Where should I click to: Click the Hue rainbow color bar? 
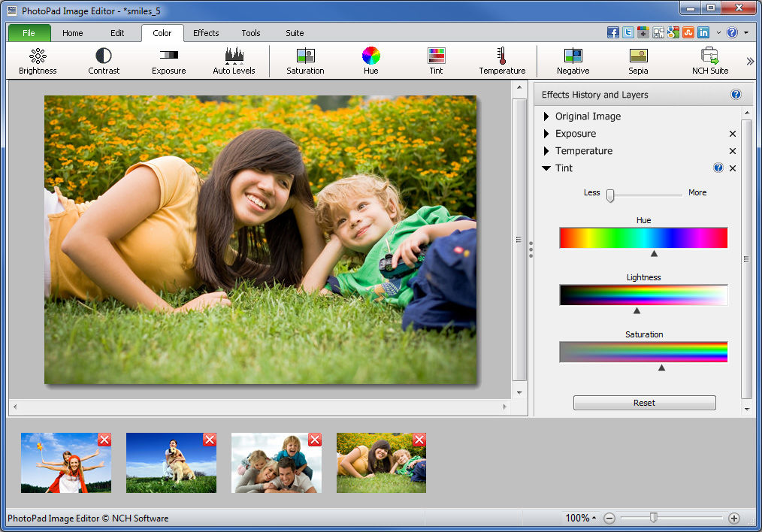click(x=643, y=237)
